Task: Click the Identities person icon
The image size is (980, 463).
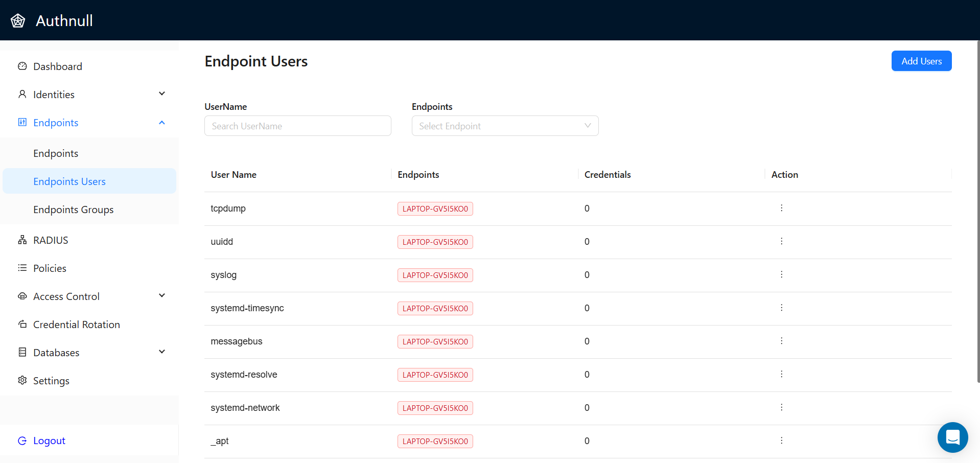Action: point(22,94)
